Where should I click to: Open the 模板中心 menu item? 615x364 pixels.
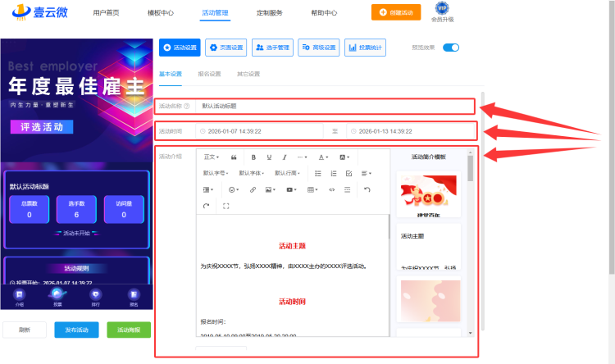(160, 13)
